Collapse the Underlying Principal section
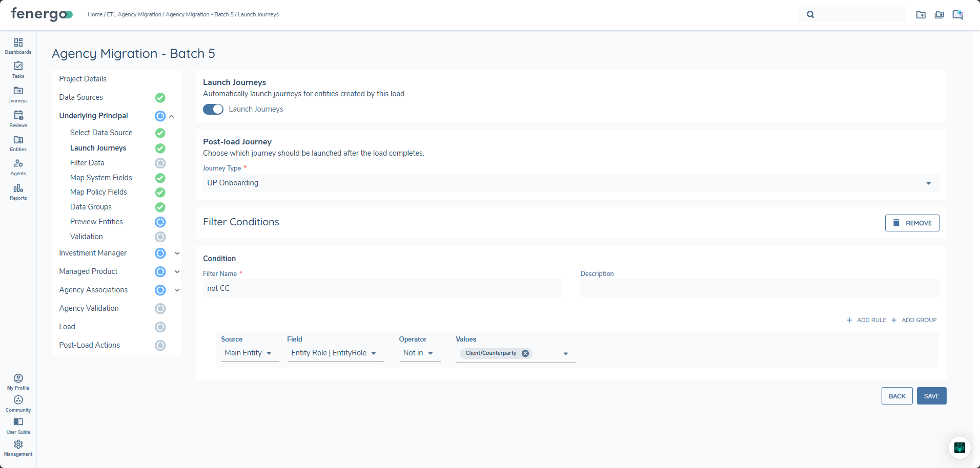This screenshot has height=468, width=980. (172, 116)
